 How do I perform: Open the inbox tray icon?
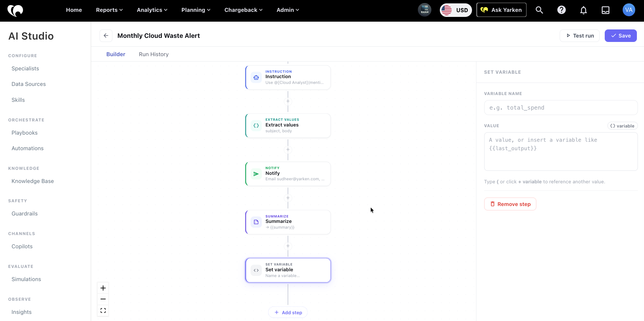tap(605, 10)
